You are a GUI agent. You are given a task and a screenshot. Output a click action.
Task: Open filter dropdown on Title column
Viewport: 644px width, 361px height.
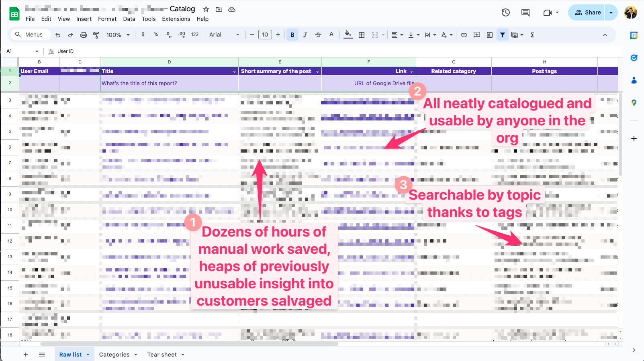coord(234,71)
